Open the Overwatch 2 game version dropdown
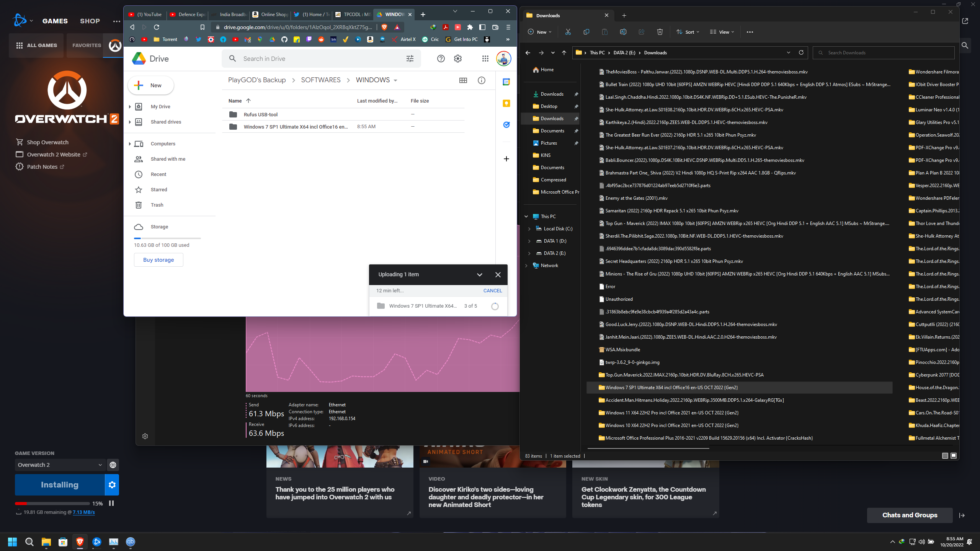 point(60,465)
